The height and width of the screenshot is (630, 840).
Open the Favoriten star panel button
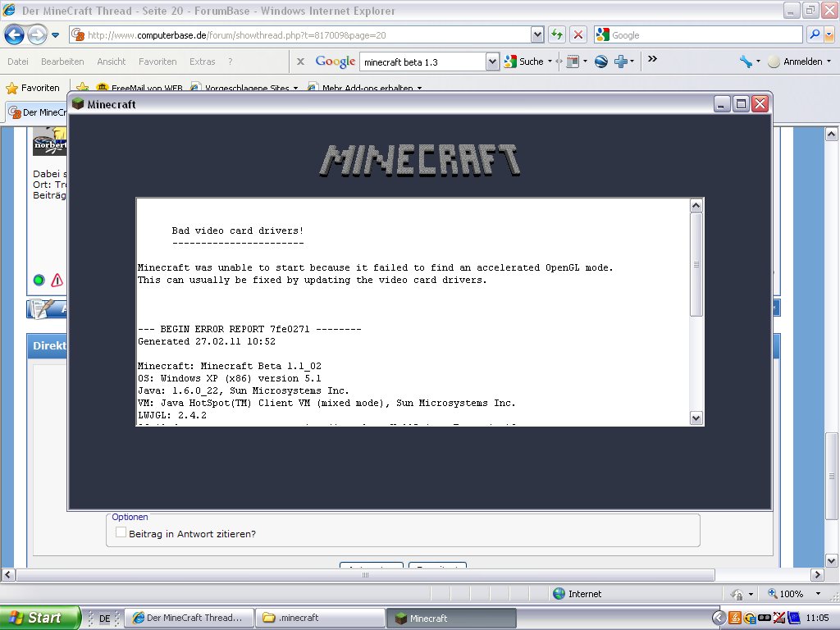pos(33,88)
